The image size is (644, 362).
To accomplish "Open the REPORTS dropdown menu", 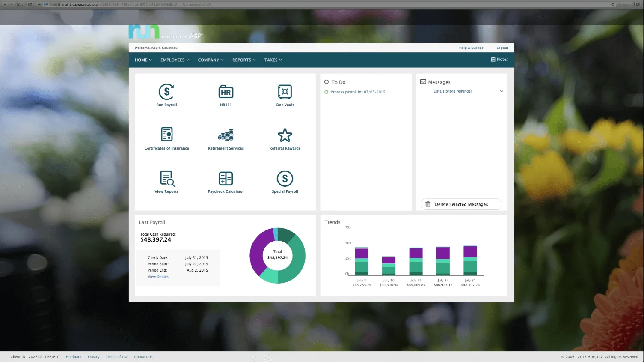I will (x=243, y=60).
